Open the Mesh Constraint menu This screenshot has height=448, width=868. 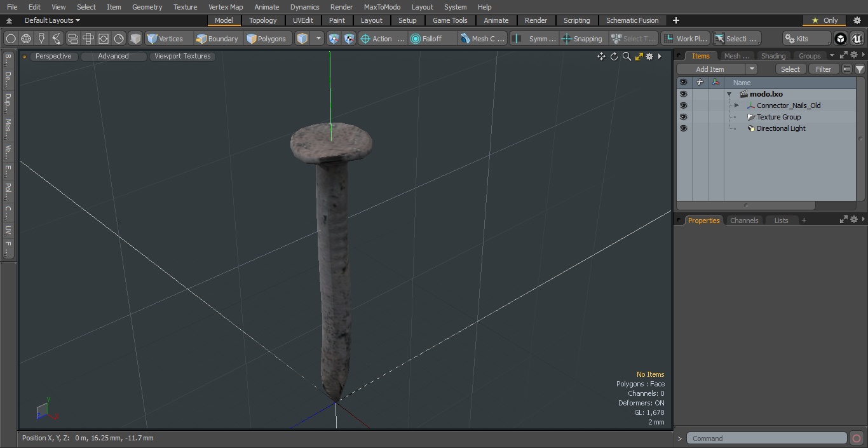pyautogui.click(x=483, y=39)
